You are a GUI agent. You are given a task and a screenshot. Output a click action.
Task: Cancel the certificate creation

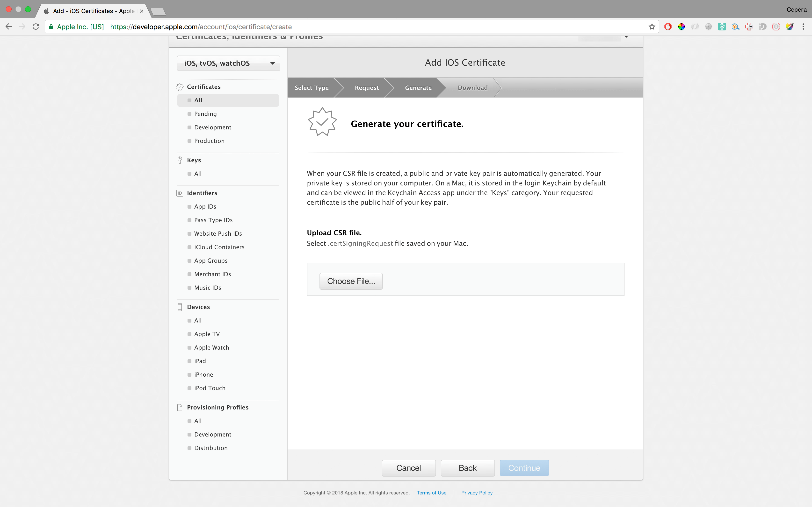(408, 468)
